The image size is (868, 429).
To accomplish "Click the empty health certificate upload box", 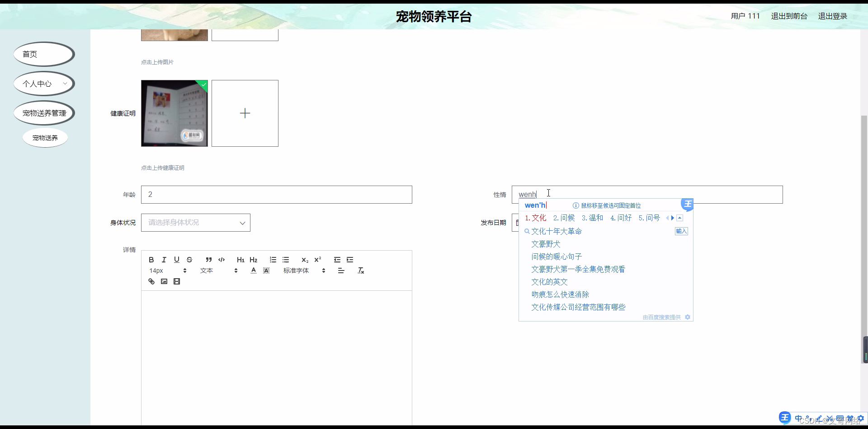I will click(245, 113).
